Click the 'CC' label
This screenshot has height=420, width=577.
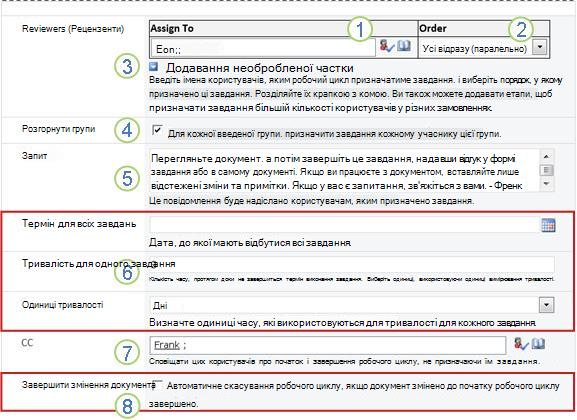click(28, 343)
